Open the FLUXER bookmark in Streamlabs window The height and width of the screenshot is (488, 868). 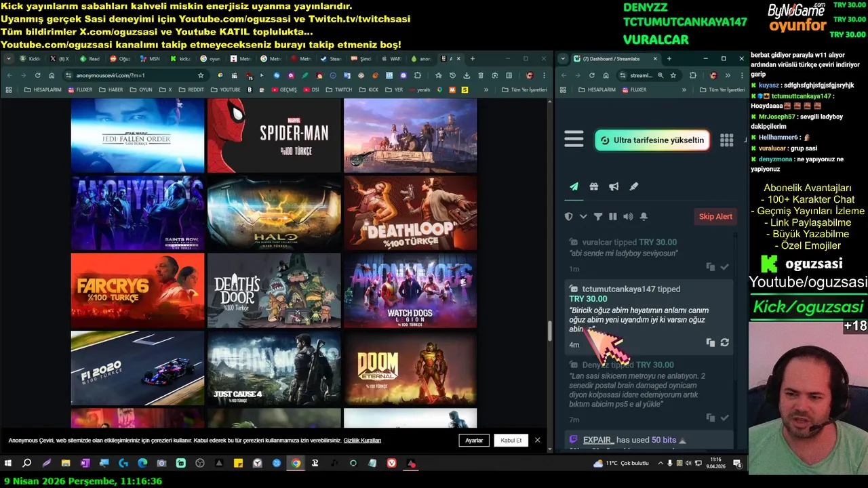tap(633, 89)
